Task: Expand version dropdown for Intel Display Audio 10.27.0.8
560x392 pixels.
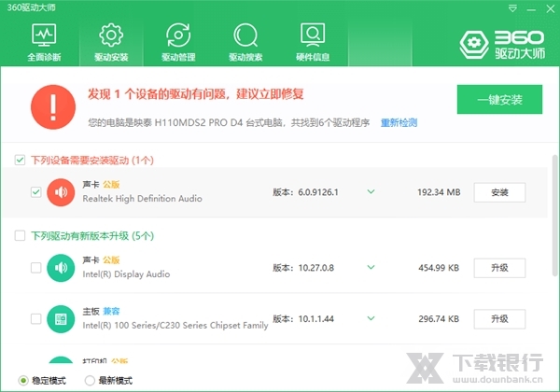Action: [x=371, y=267]
